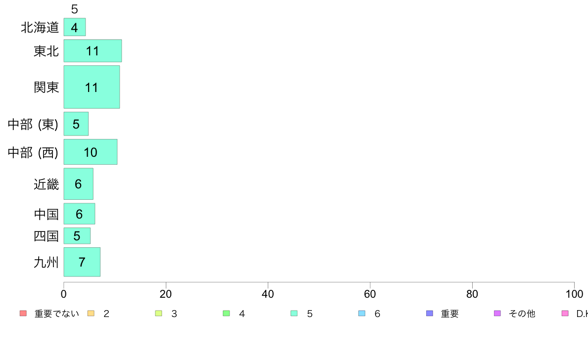Click the 関東 axis label

46,88
